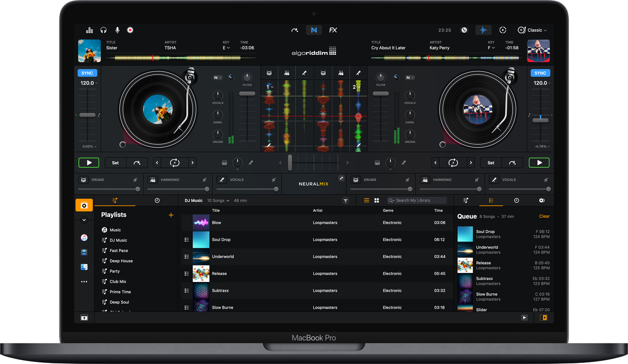Select the Deep House playlist

tap(121, 261)
